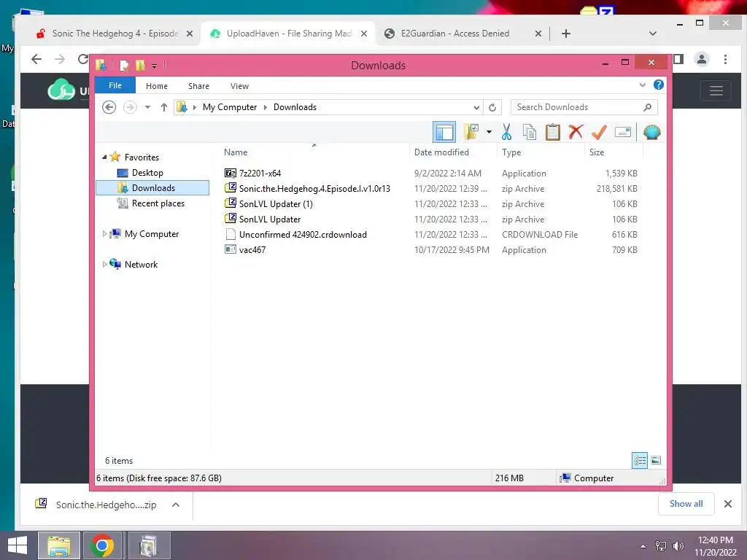Click Properties icon in quick access toolbar

pos(124,65)
